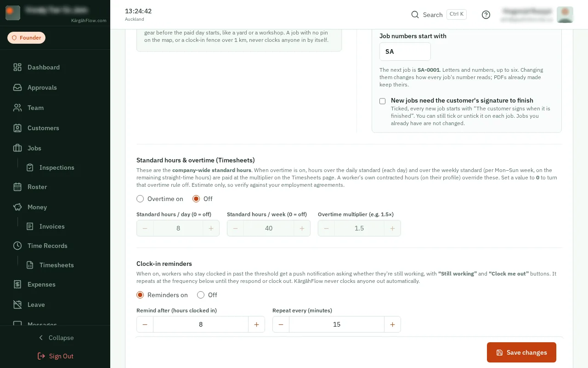Click the Save changes floppy disk icon
The height and width of the screenshot is (368, 588).
[500, 352]
